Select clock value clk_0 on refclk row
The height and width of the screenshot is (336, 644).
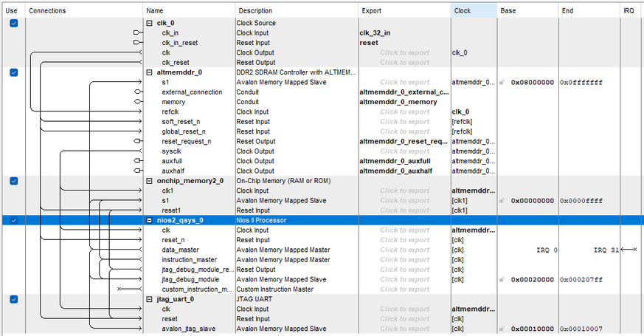pyautogui.click(x=460, y=112)
